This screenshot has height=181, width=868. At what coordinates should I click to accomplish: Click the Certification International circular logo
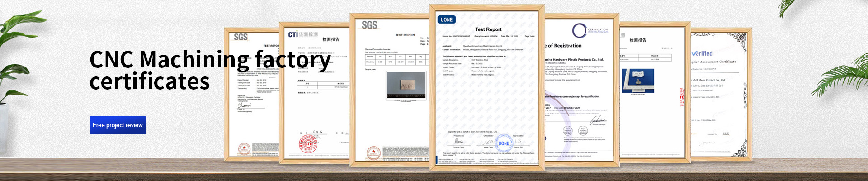point(580,30)
